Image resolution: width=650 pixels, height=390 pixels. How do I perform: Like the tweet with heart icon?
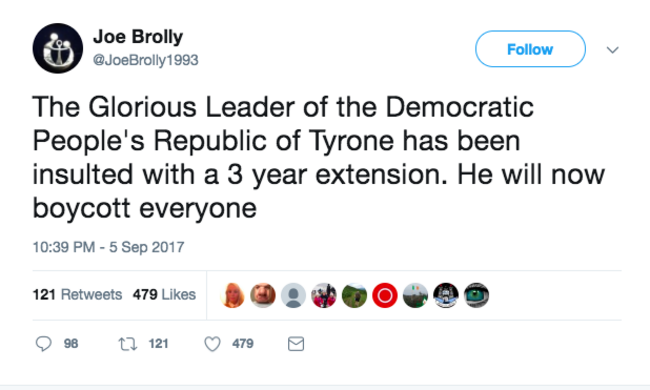212,344
